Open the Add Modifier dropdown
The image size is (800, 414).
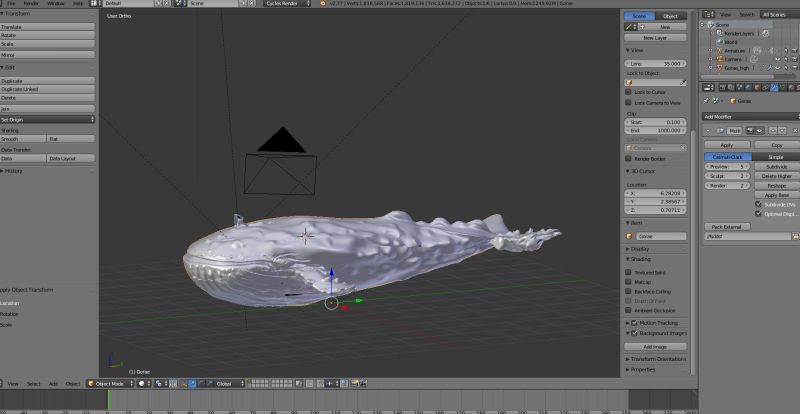[751, 116]
